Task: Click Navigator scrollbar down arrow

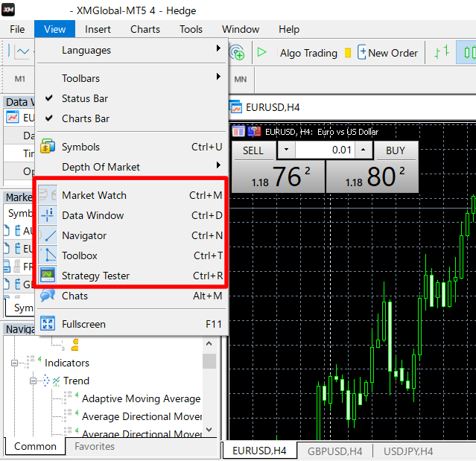Action: point(209,430)
